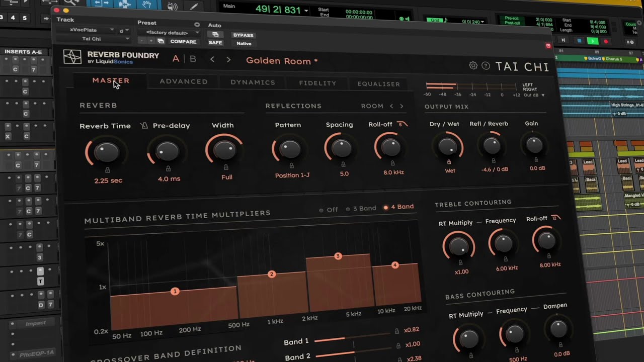The height and width of the screenshot is (362, 644).
Task: Select next Room reflection type
Action: click(401, 106)
